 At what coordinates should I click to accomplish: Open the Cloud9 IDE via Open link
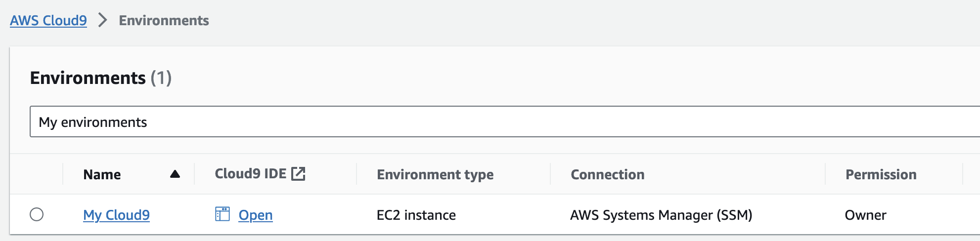pos(255,215)
